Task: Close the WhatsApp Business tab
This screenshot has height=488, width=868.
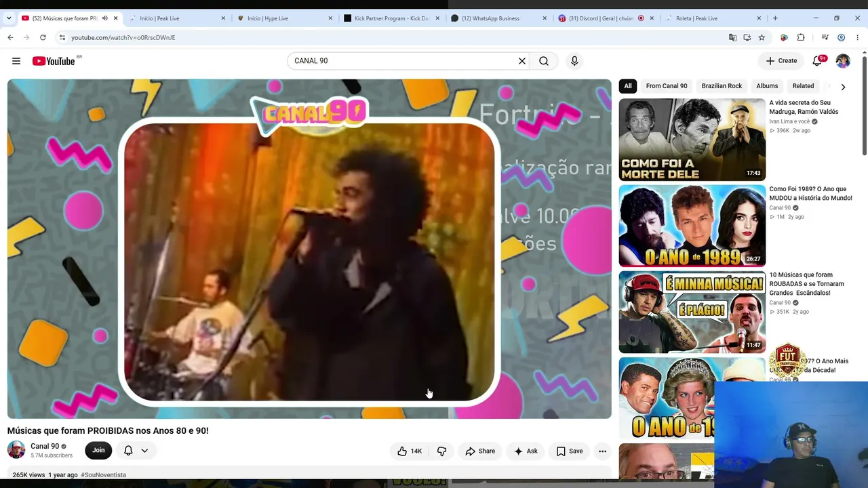Action: 545,18
